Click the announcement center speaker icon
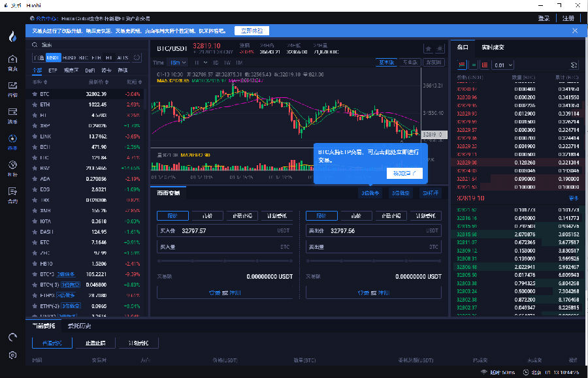The image size is (588, 378). (x=32, y=18)
